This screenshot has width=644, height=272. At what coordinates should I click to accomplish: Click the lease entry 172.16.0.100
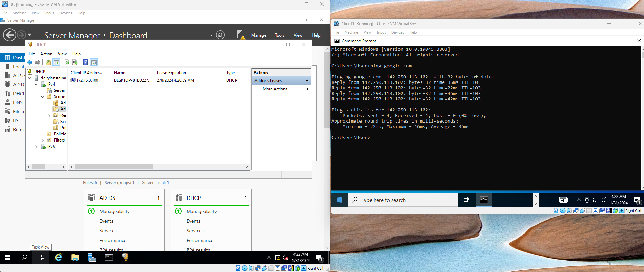pyautogui.click(x=87, y=80)
